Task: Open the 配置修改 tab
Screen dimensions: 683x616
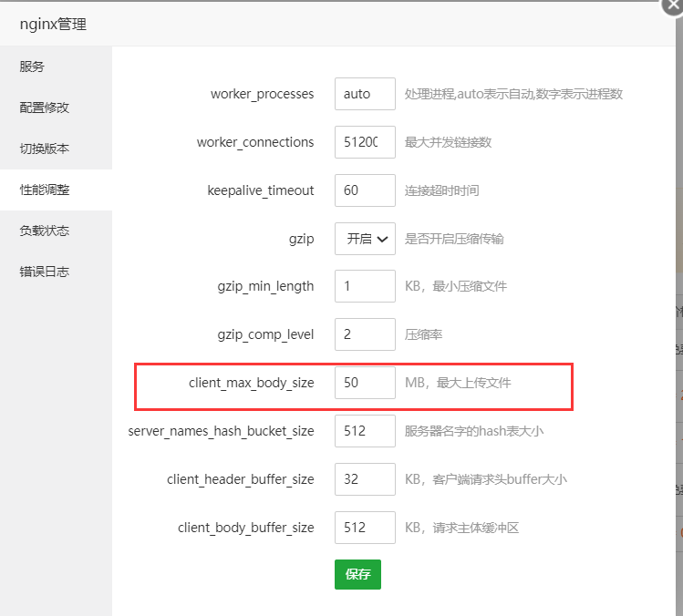Action: pyautogui.click(x=56, y=108)
